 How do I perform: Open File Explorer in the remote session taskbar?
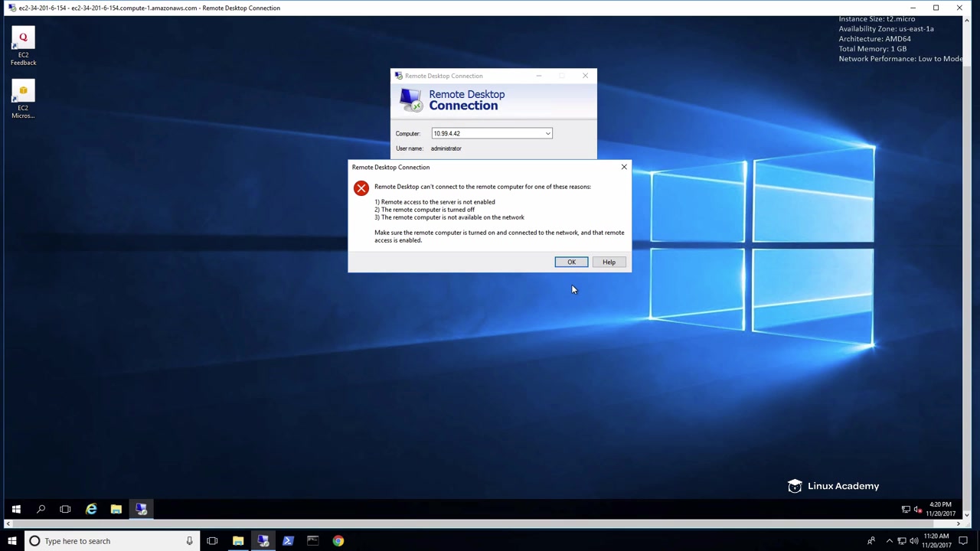(116, 509)
